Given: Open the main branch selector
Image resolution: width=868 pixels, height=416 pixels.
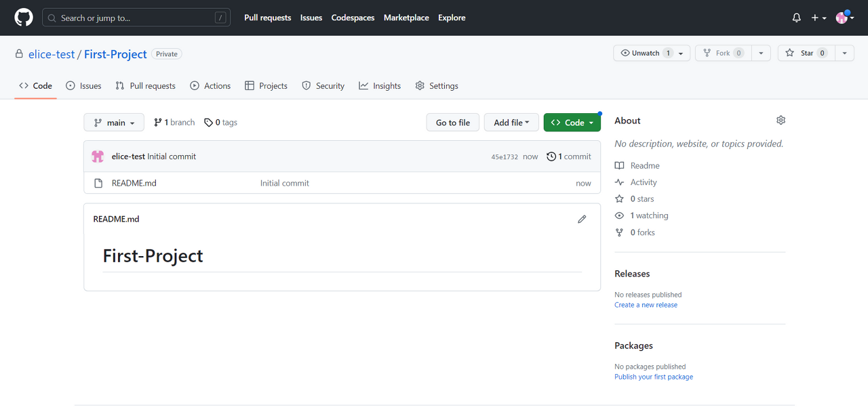Looking at the screenshot, I should pos(114,123).
